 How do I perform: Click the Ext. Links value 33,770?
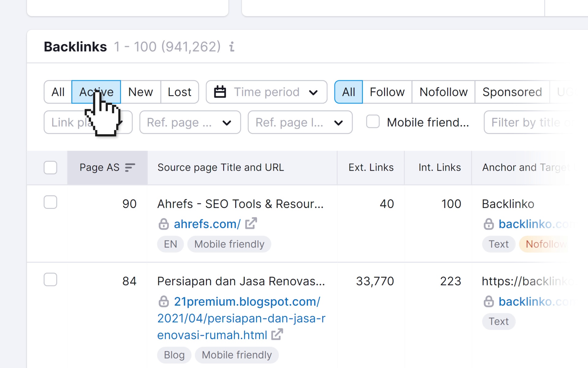point(375,281)
